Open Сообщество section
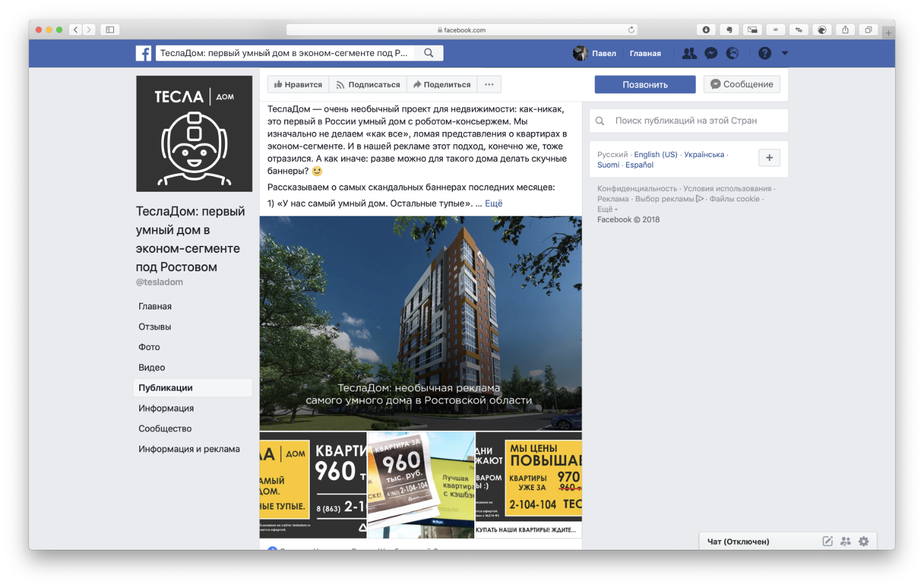The height and width of the screenshot is (588, 924). click(165, 428)
